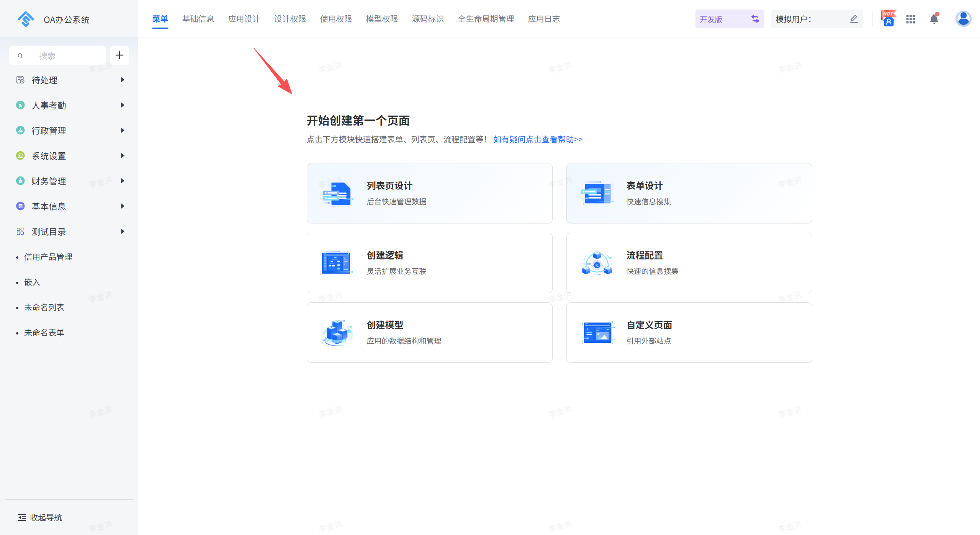Switch to the 菜单 tab
The image size is (980, 535).
[x=160, y=19]
